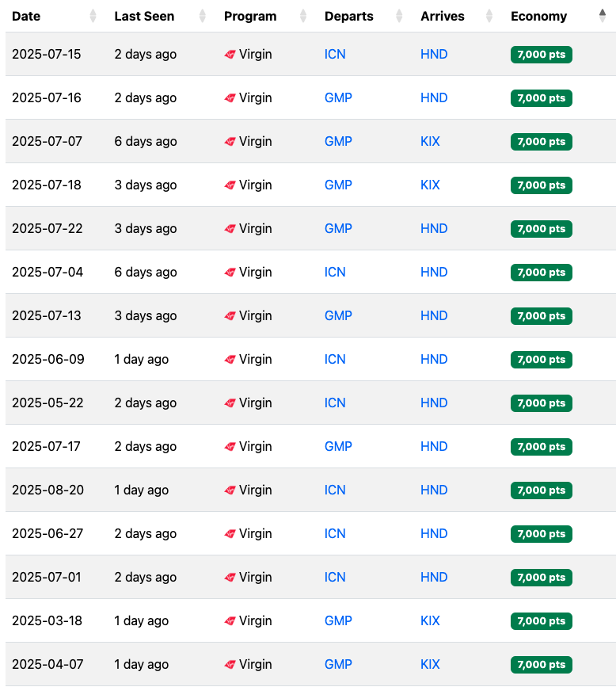616x687 pixels.
Task: Open KIX arrival link for 2025-07-07
Action: [x=430, y=142]
